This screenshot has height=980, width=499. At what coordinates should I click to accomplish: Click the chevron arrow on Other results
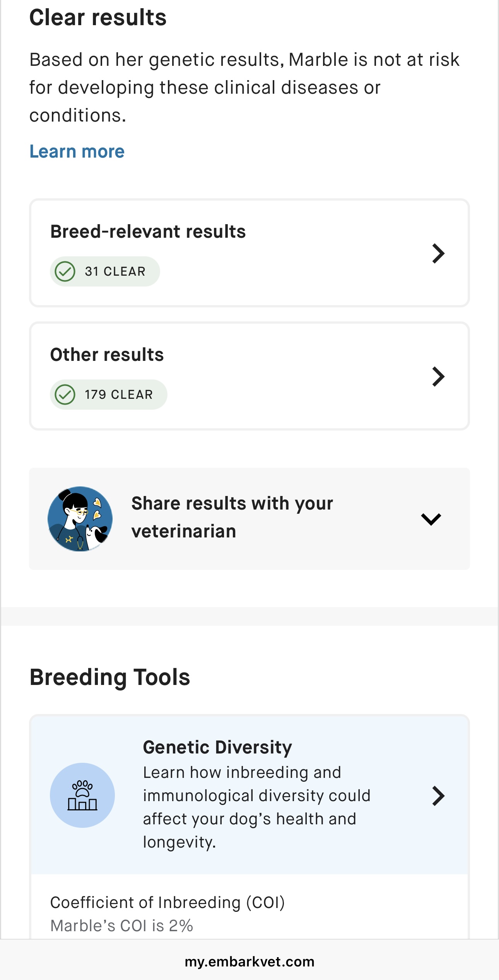438,376
